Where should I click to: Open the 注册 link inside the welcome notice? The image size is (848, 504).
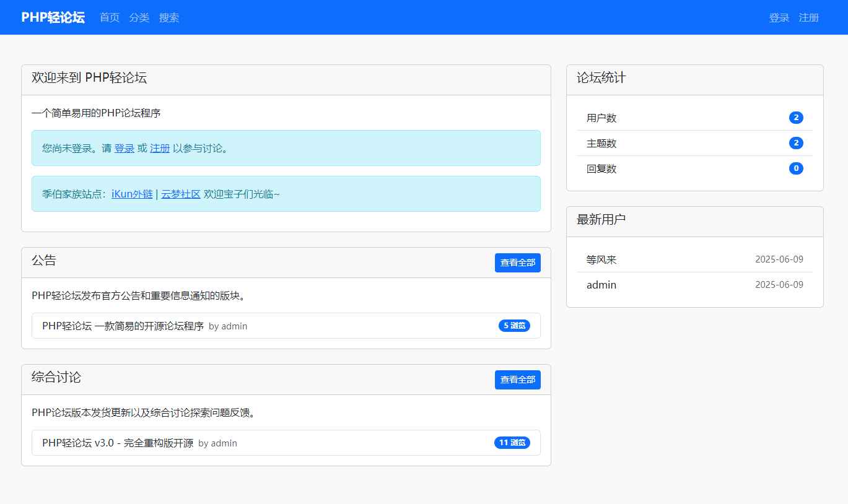click(x=159, y=148)
